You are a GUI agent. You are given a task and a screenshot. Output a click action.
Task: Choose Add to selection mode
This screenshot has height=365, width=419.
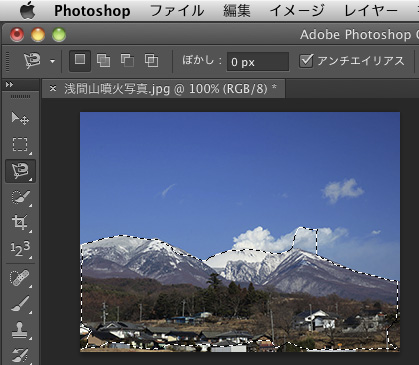tap(103, 61)
